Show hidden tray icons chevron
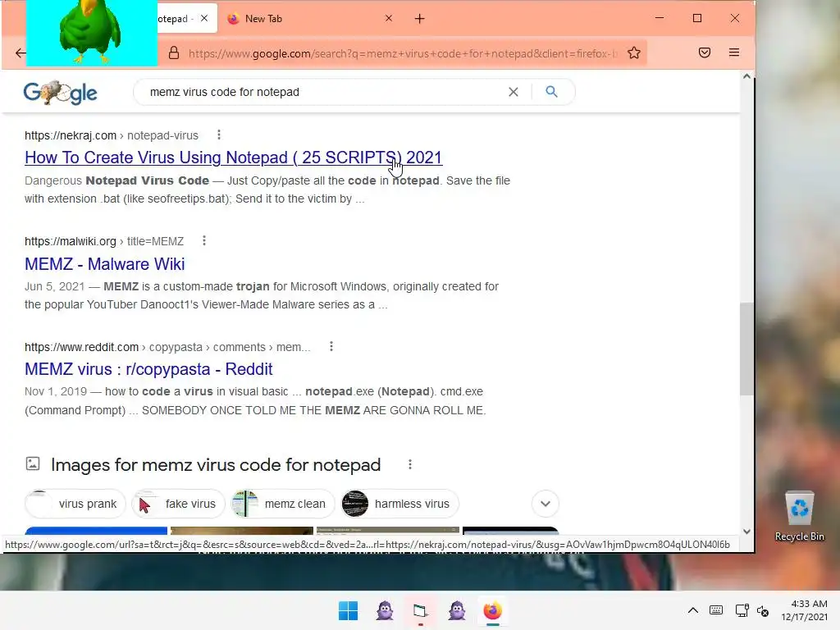This screenshot has height=630, width=840. (x=692, y=610)
